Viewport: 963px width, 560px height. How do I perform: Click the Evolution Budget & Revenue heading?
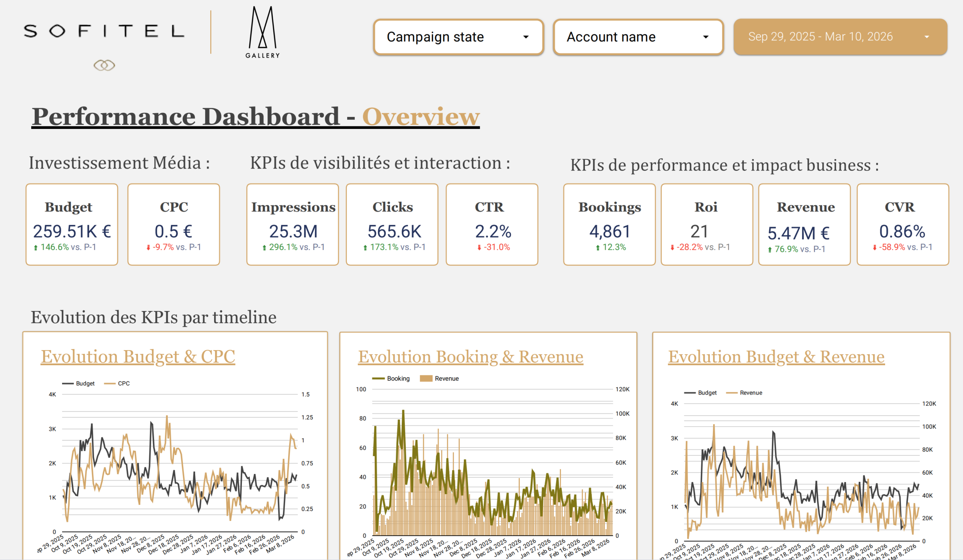(776, 357)
